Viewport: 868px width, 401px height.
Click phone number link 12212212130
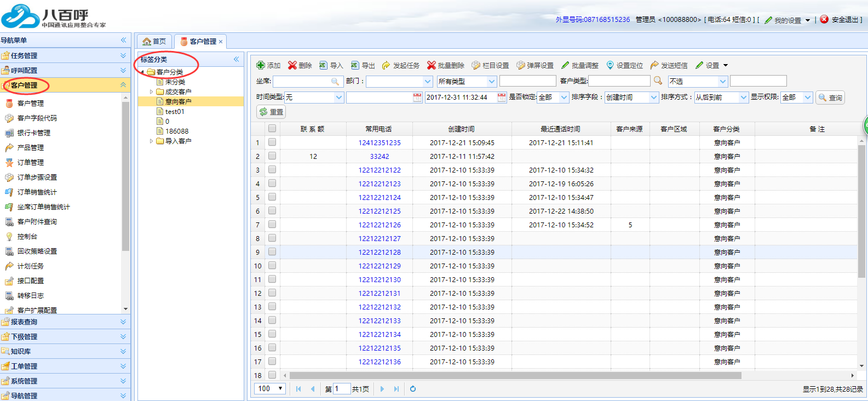tap(380, 279)
